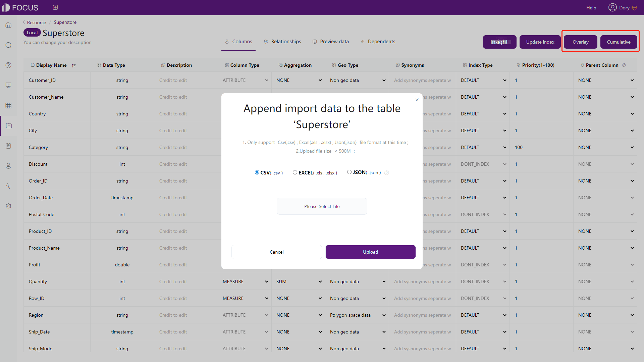Click the Overlay button

point(580,42)
